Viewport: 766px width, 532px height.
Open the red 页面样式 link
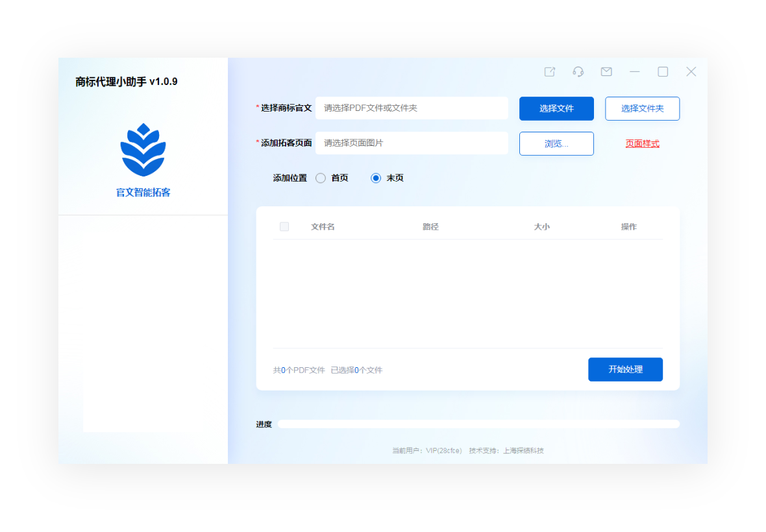(x=642, y=144)
